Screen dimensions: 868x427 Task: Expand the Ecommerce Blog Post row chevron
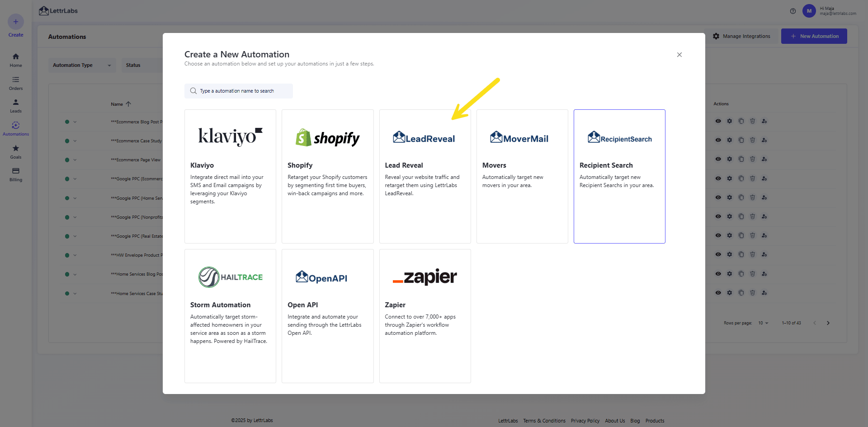(75, 122)
